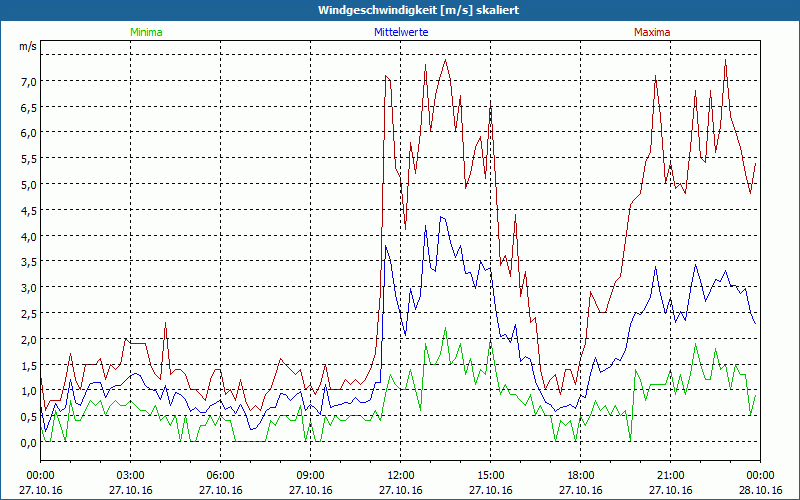Click the '15:00' time axis label
This screenshot has height=500, width=800.
pos(490,476)
